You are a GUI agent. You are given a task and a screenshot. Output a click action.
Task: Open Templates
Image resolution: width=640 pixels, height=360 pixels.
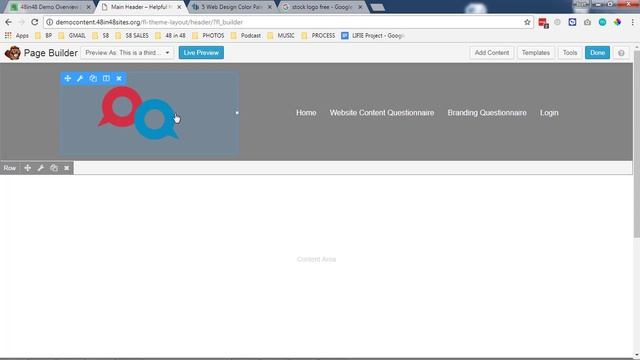pyautogui.click(x=536, y=53)
